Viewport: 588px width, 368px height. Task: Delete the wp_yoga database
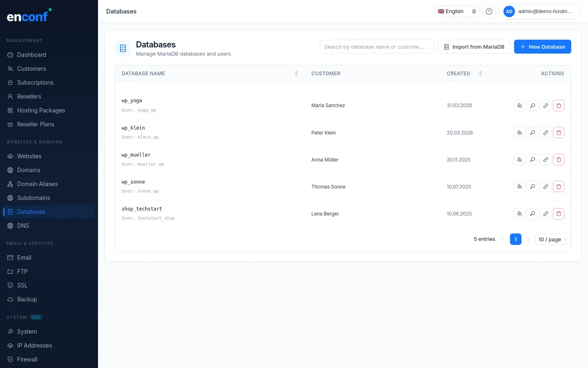tap(559, 105)
